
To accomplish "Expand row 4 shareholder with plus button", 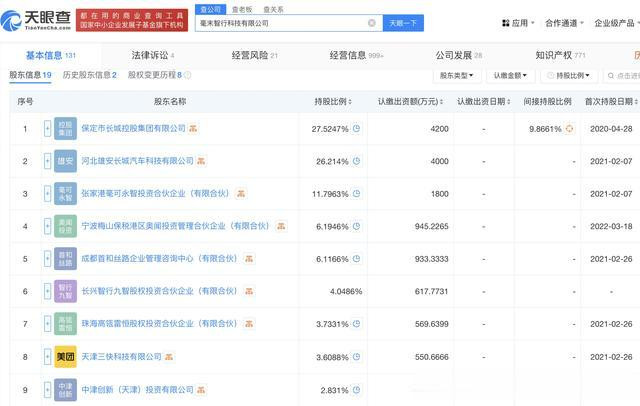I will [x=47, y=226].
